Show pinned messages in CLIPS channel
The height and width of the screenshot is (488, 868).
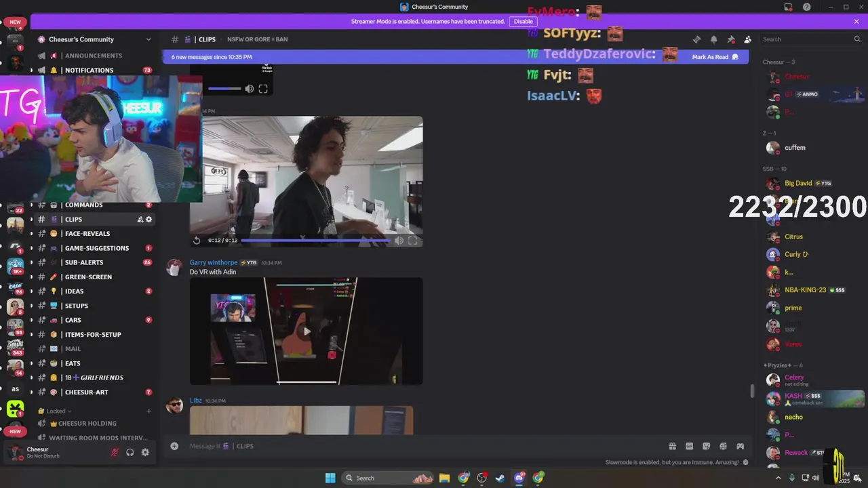point(730,39)
